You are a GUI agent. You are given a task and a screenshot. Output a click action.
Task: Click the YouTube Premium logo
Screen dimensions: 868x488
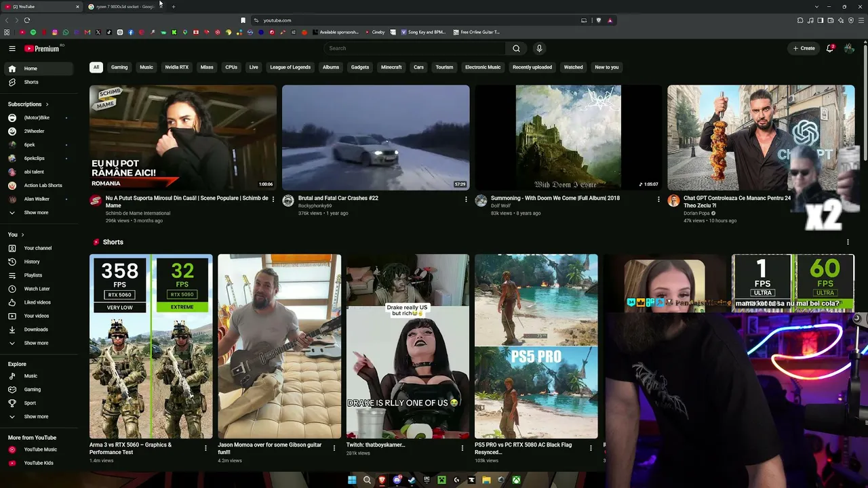click(x=42, y=48)
